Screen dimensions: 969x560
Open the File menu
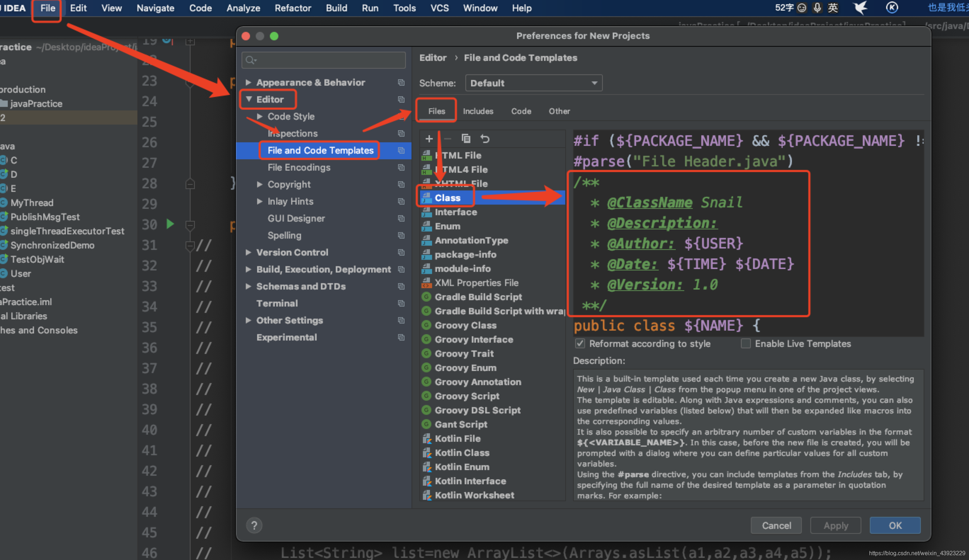[48, 8]
